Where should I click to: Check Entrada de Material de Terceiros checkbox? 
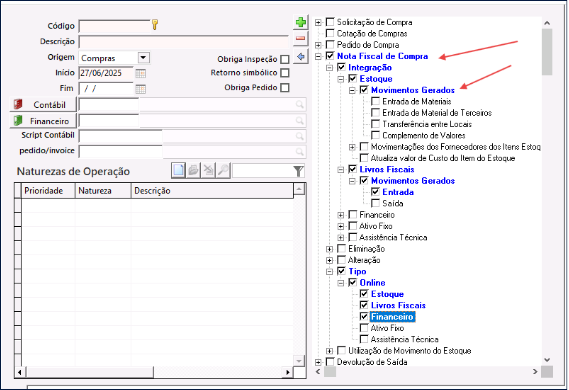[376, 112]
